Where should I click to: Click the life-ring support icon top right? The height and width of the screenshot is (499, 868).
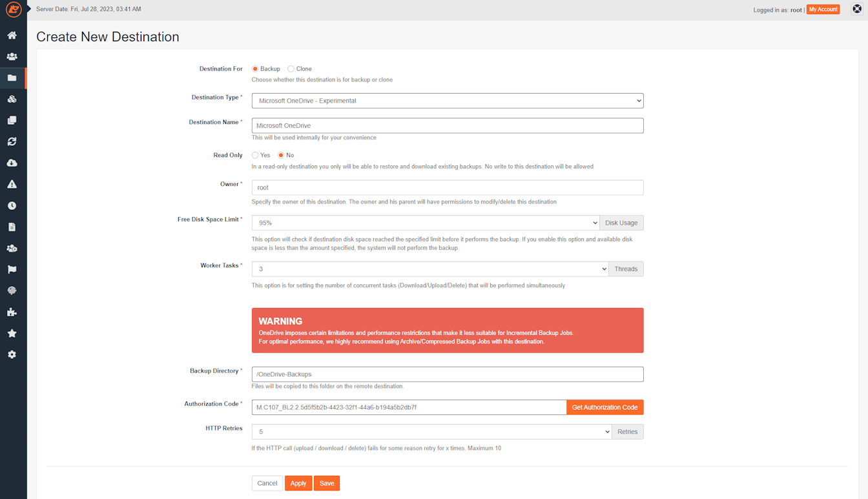click(x=857, y=9)
